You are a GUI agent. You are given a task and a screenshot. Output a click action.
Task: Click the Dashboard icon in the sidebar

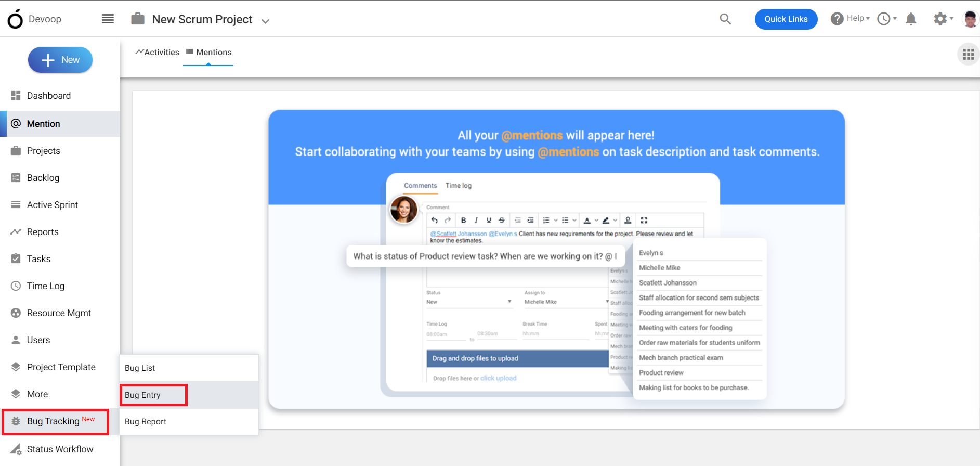click(x=16, y=96)
